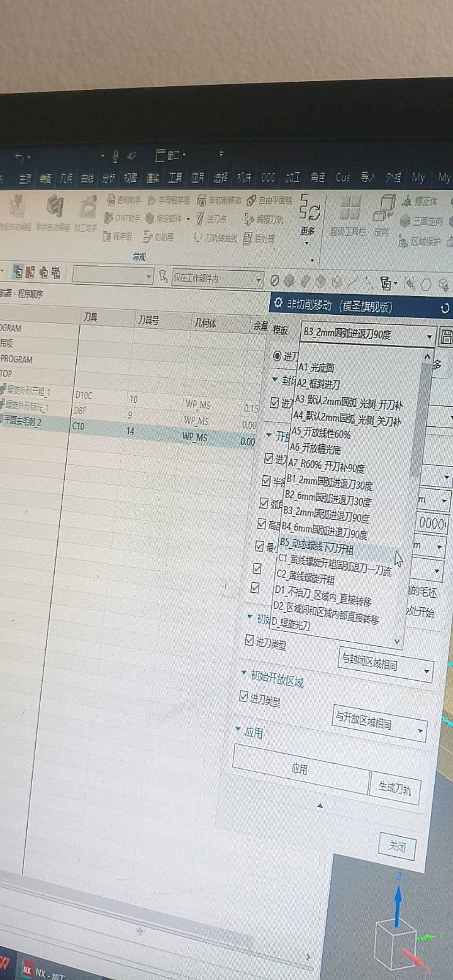
Task: Switch to the 曲线 ribbon tab
Action: coord(87,179)
